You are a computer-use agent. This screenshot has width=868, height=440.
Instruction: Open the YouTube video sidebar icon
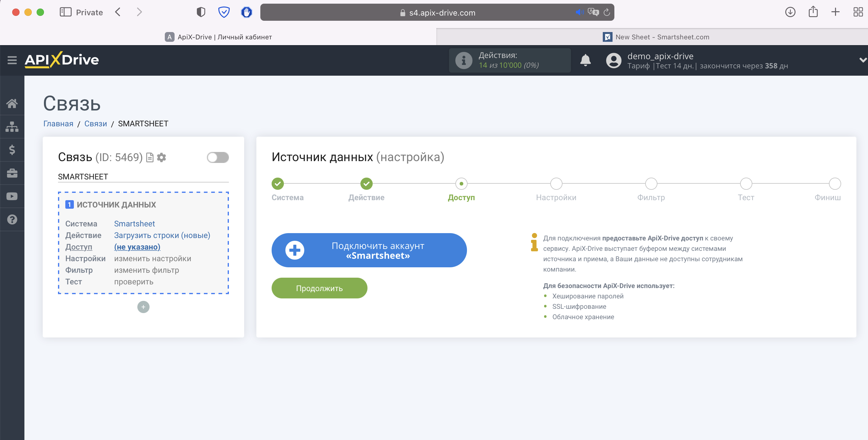click(x=12, y=197)
